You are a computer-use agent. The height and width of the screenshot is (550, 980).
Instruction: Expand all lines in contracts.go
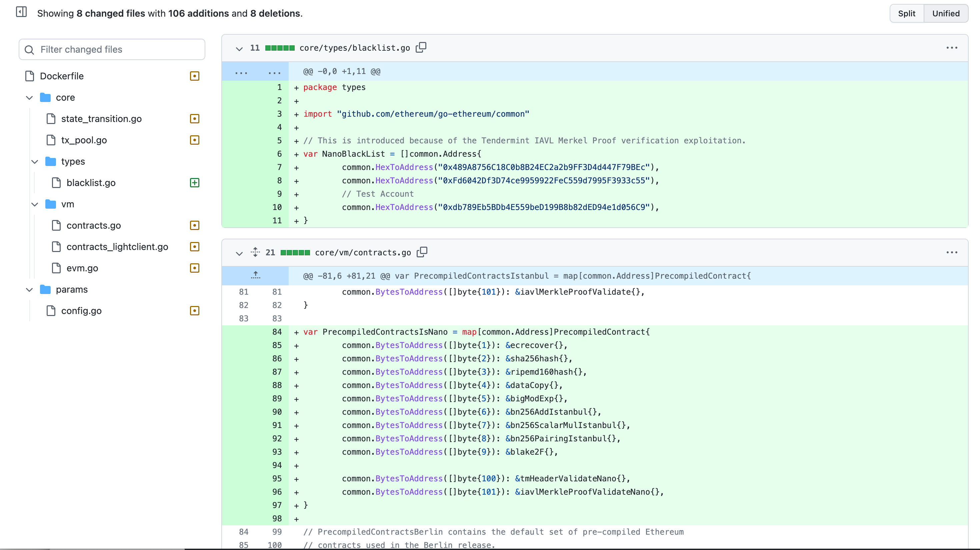255,252
